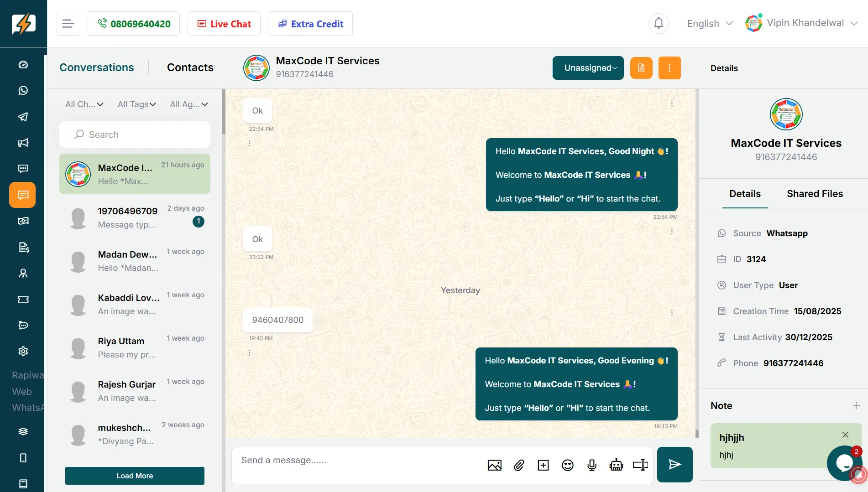Toggle the hamburger sidebar menu
Screen dimensions: 868x492
[68, 24]
